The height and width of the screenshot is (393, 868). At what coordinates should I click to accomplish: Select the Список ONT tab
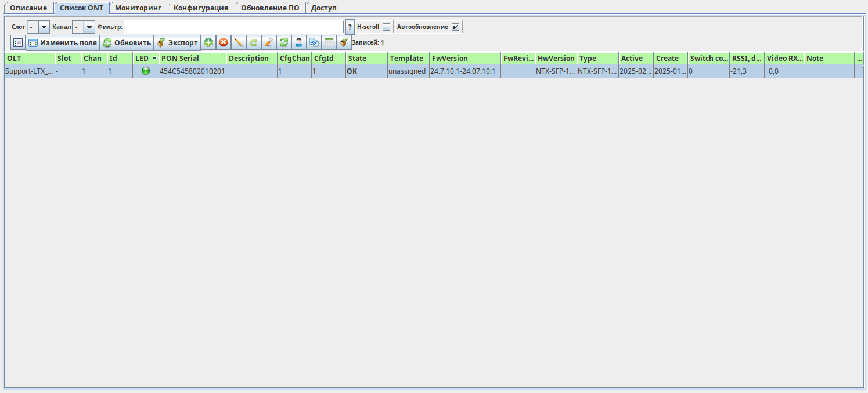[81, 8]
